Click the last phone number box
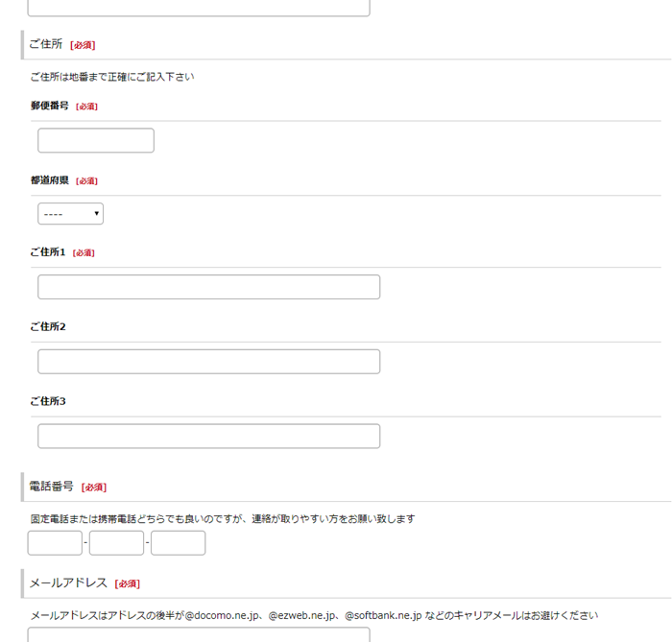Image resolution: width=672 pixels, height=642 pixels. [x=179, y=543]
